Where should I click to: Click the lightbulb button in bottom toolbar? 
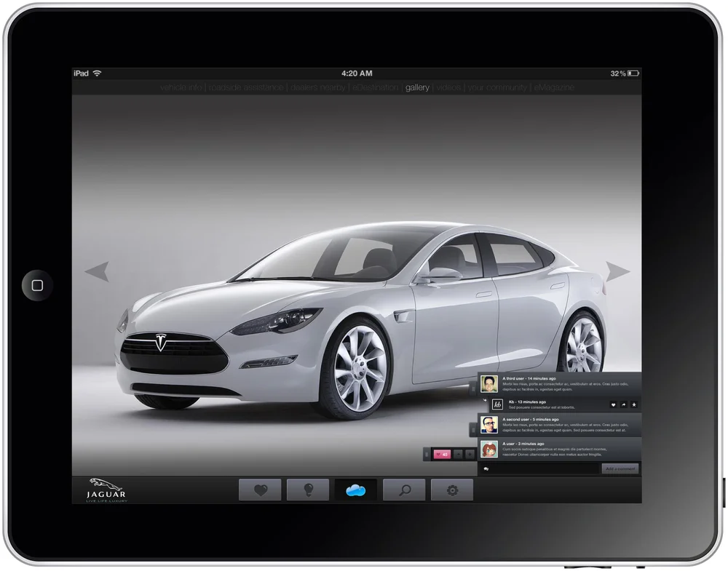click(308, 490)
